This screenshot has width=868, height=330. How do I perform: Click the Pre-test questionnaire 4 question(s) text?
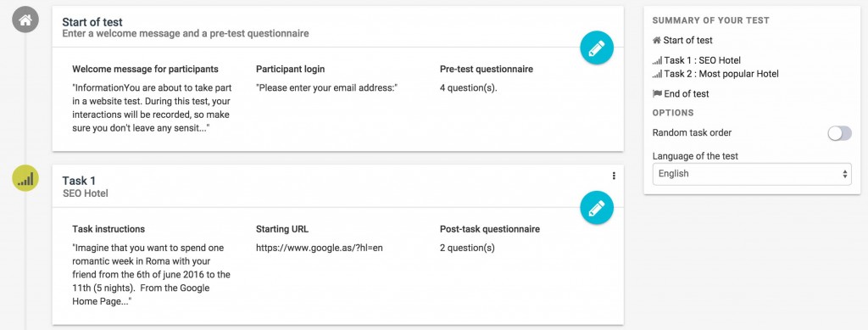click(468, 87)
